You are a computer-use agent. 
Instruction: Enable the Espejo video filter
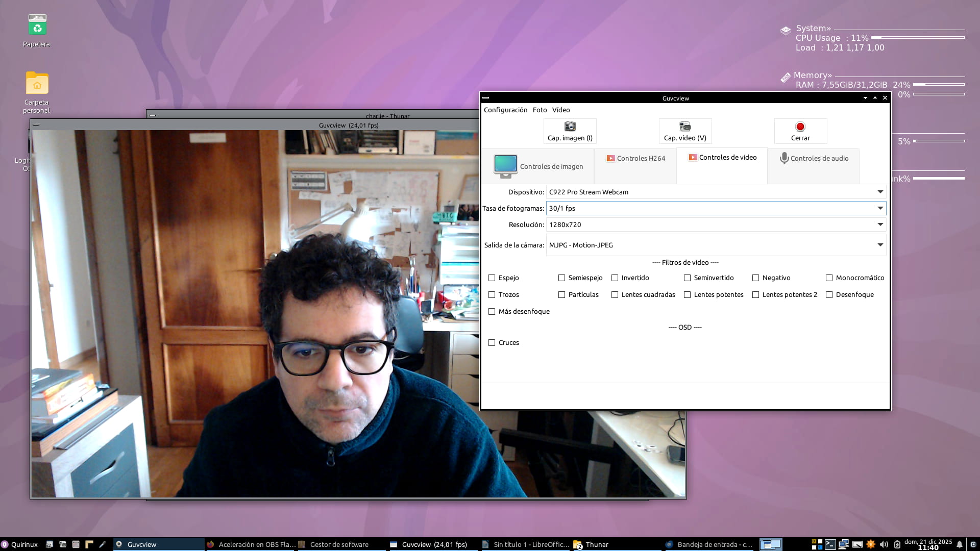(492, 278)
